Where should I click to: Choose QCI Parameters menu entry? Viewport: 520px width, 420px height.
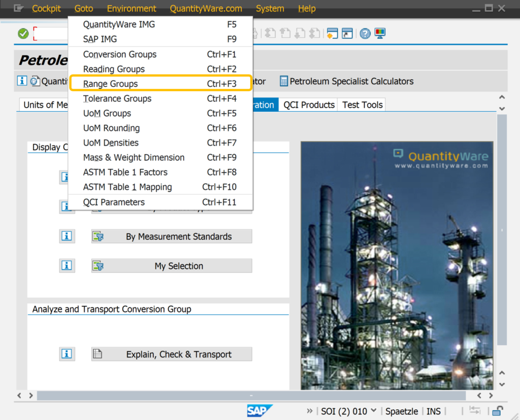[160, 202]
